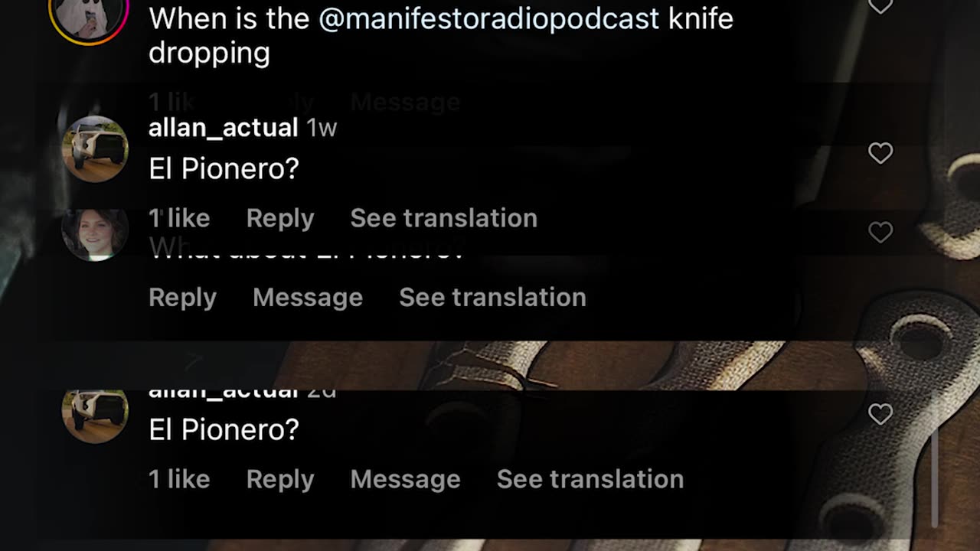
Task: Open the woman's profile picture avatar
Action: point(95,233)
